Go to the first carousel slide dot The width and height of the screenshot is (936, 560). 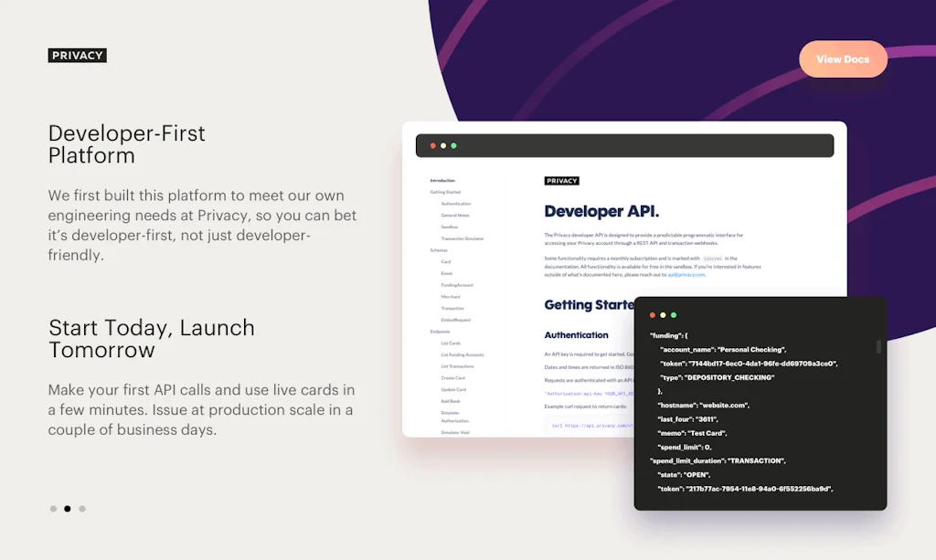53,509
